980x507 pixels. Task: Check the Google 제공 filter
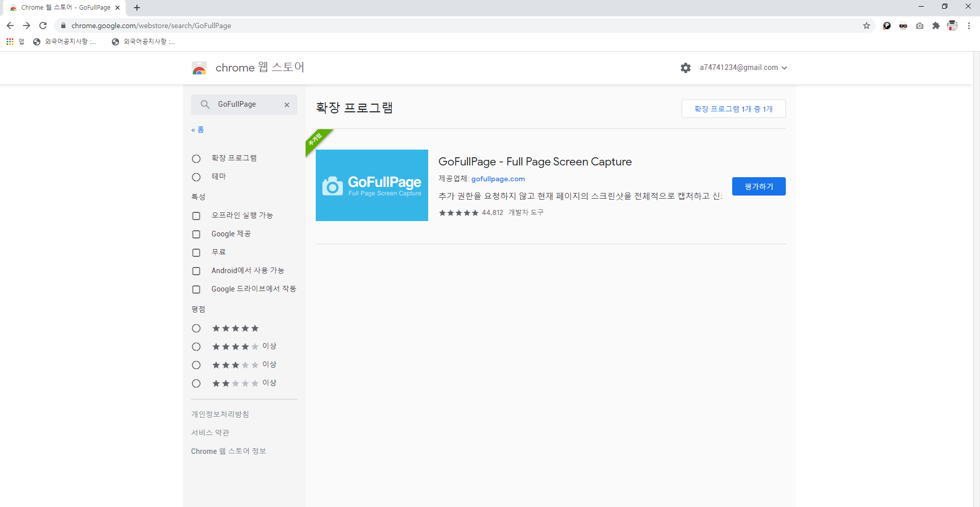(x=196, y=234)
